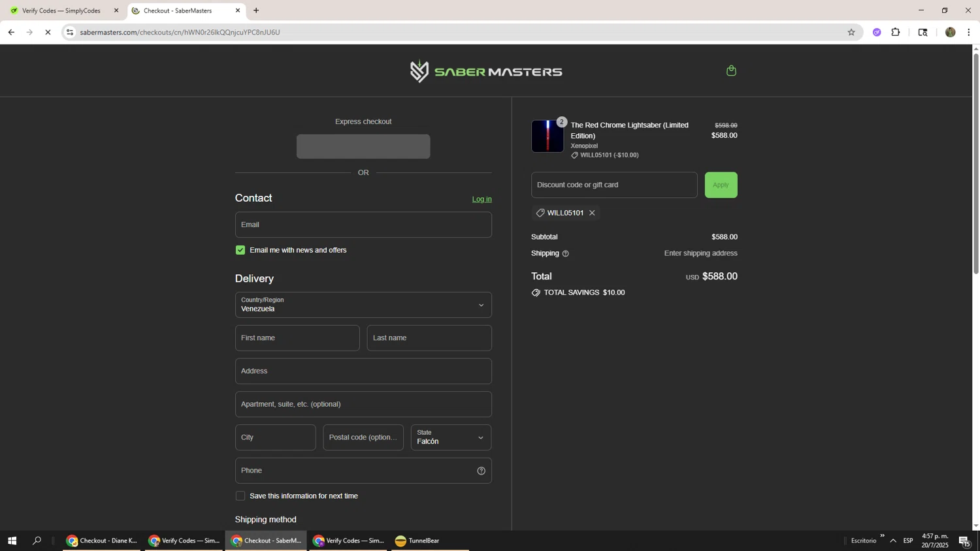Screen dimensions: 980x551
Task: Focus the Email input field
Action: (x=363, y=225)
